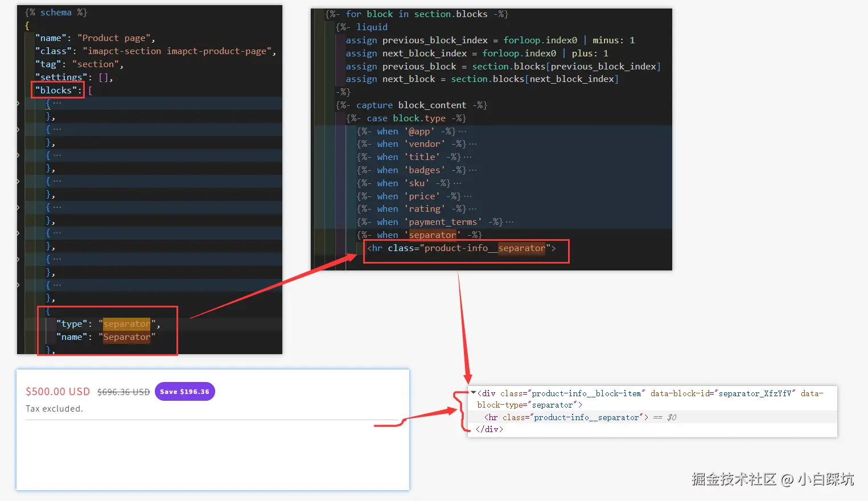Click the 'assign next_block = section.blocks' line

[x=482, y=79]
